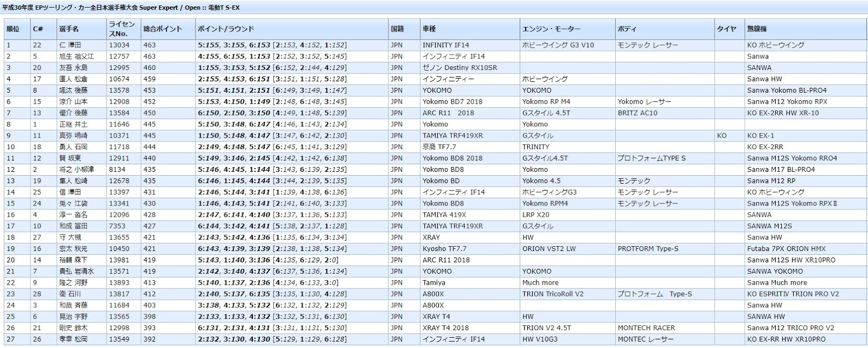Click license number 13981
Viewport: 868px width, 348px height.
tap(119, 260)
